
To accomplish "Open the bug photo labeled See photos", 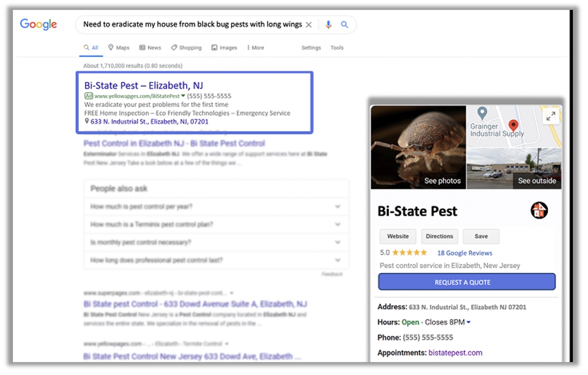I will point(419,147).
